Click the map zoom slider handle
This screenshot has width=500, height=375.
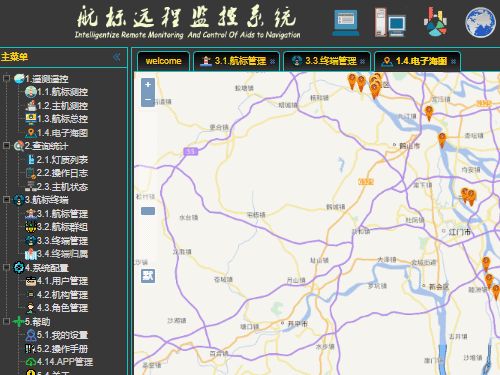click(148, 211)
